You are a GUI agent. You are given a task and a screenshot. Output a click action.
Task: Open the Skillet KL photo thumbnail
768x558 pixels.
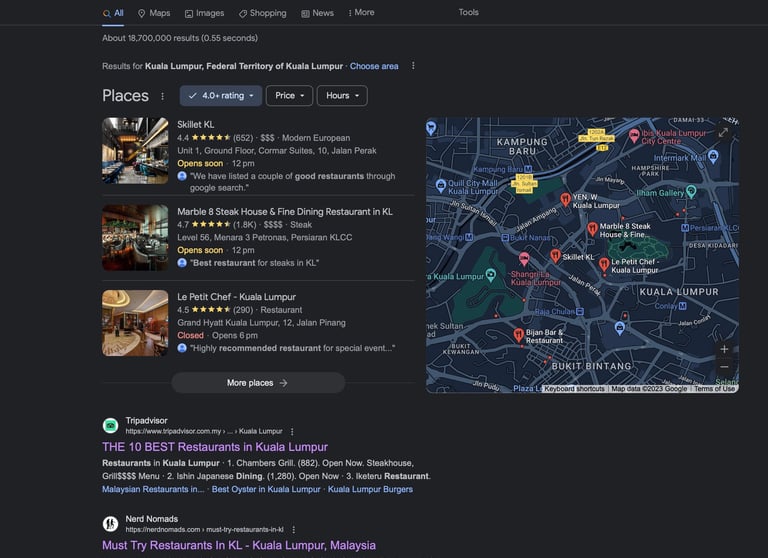135,150
